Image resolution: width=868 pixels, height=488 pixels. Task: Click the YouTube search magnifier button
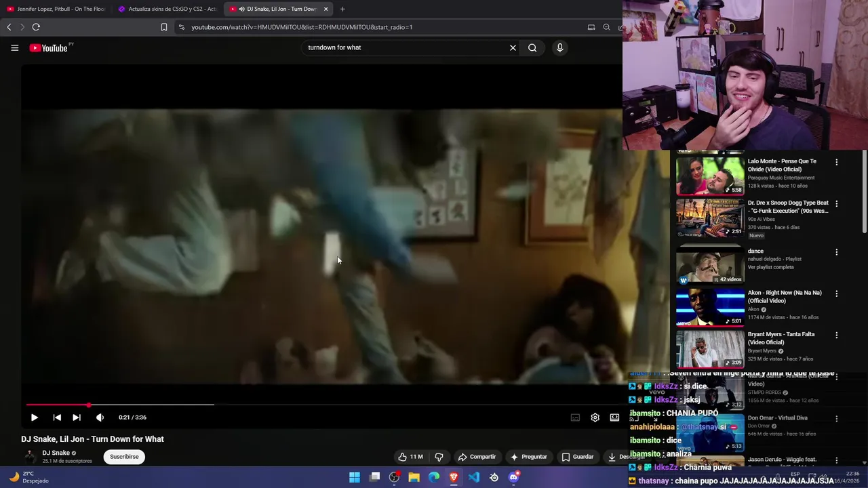[x=532, y=47]
